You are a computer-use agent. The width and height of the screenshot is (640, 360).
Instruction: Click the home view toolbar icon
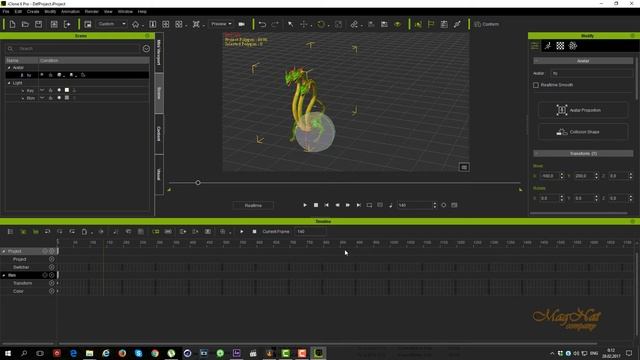136,24
